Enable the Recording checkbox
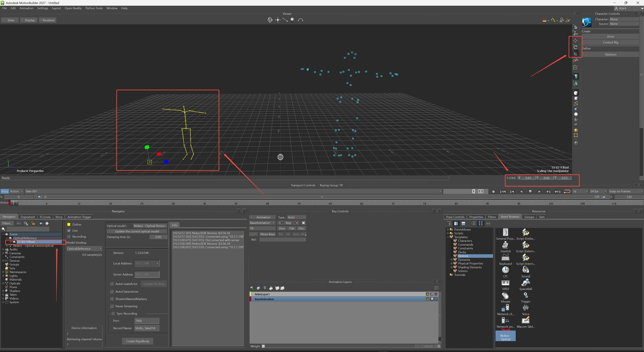Screen dimensions: 644x352 click(69, 236)
